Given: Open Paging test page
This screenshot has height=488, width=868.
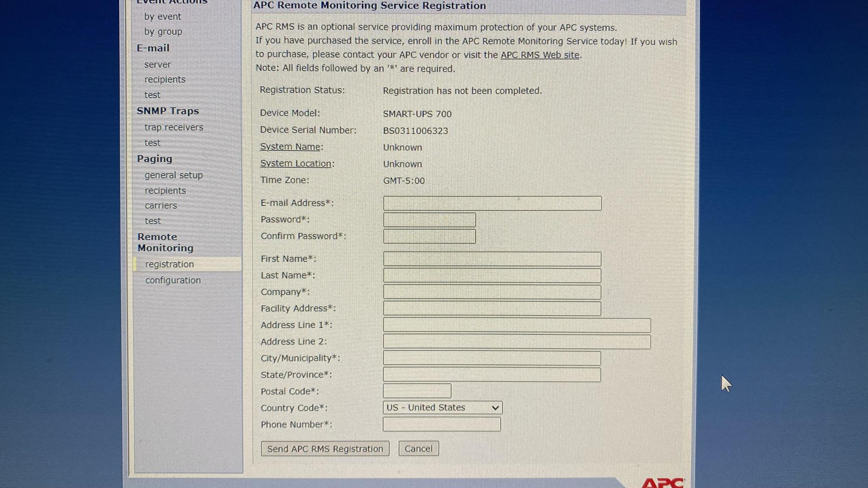Looking at the screenshot, I should [153, 221].
